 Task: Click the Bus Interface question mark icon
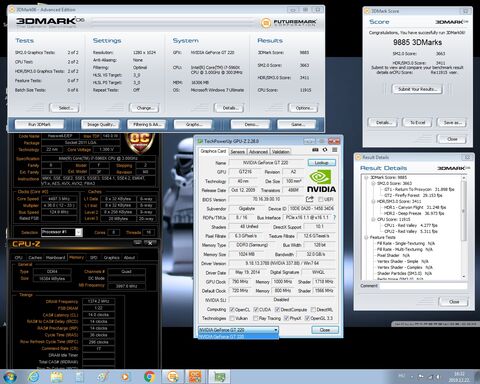click(334, 217)
